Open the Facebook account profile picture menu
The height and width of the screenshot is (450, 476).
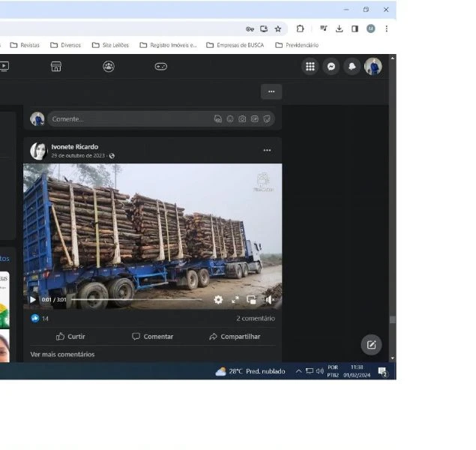tap(373, 67)
